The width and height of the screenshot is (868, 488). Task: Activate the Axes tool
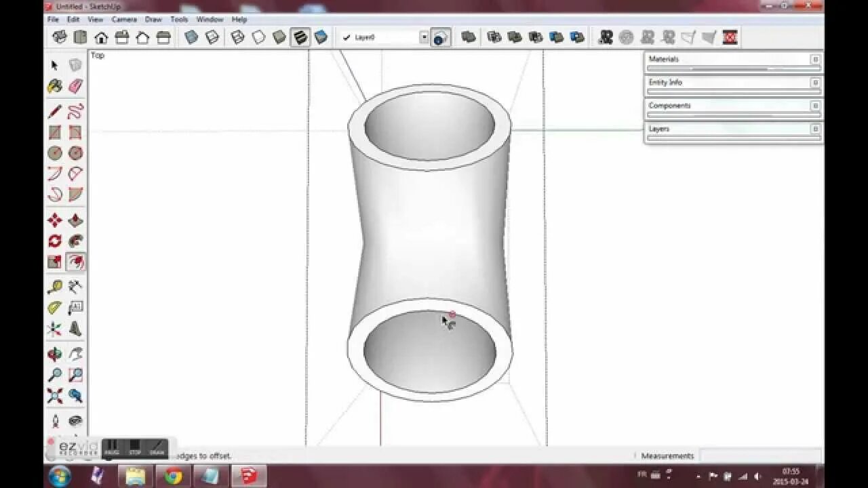coord(55,329)
